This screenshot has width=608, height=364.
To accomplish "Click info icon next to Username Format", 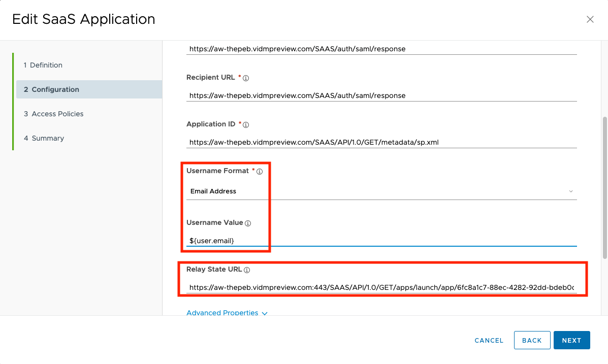I will pyautogui.click(x=260, y=172).
